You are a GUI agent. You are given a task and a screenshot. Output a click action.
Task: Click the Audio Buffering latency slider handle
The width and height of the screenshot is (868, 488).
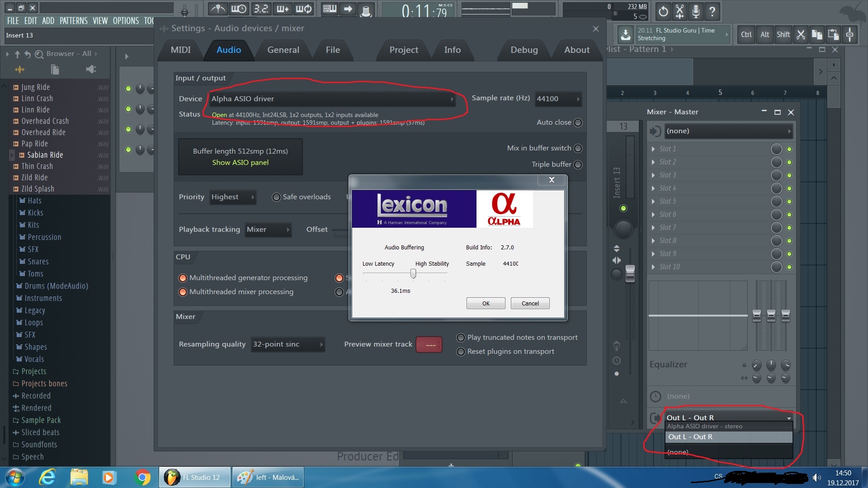pyautogui.click(x=413, y=273)
